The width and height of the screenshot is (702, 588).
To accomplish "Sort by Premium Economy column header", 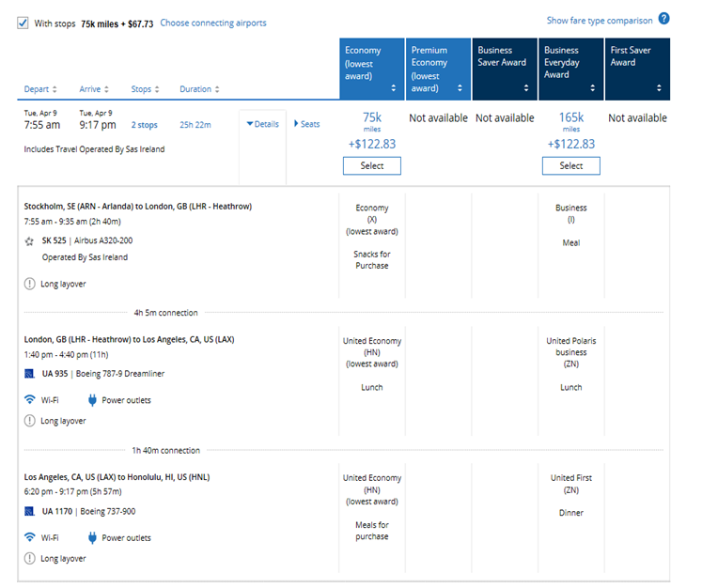I will pos(438,69).
